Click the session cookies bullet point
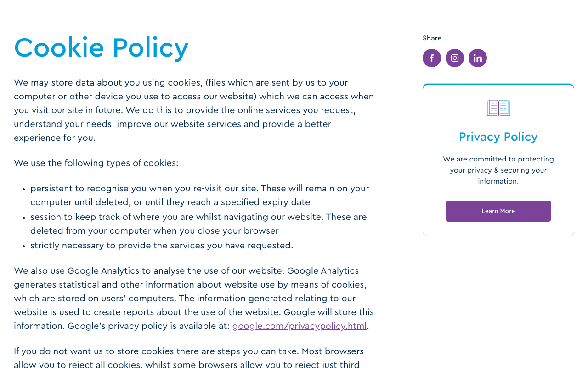 pyautogui.click(x=198, y=223)
